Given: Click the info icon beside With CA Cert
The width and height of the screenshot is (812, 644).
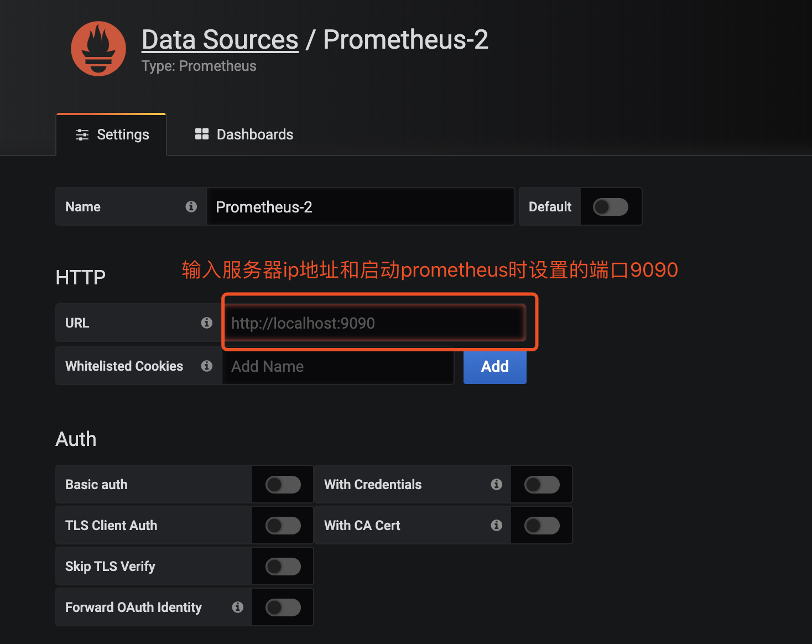Looking at the screenshot, I should coord(497,525).
